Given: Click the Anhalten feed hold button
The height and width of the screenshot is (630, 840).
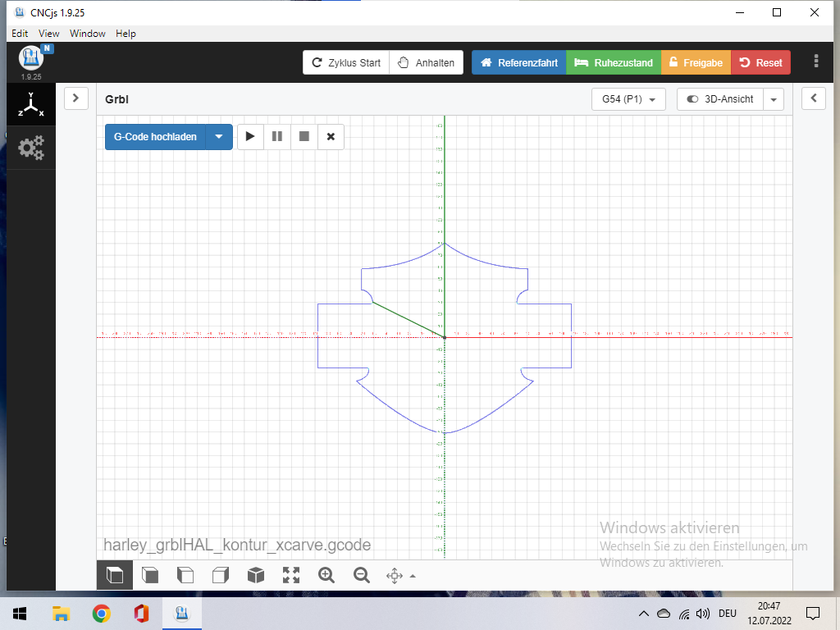Looking at the screenshot, I should pos(427,62).
